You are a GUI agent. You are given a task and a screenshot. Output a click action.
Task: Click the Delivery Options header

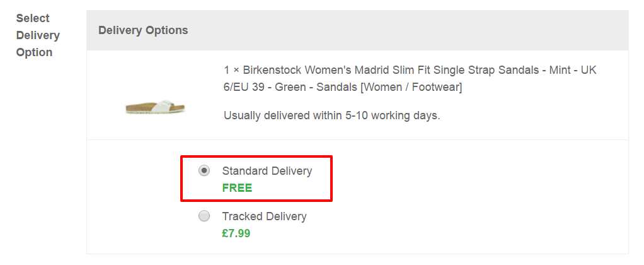tap(143, 30)
